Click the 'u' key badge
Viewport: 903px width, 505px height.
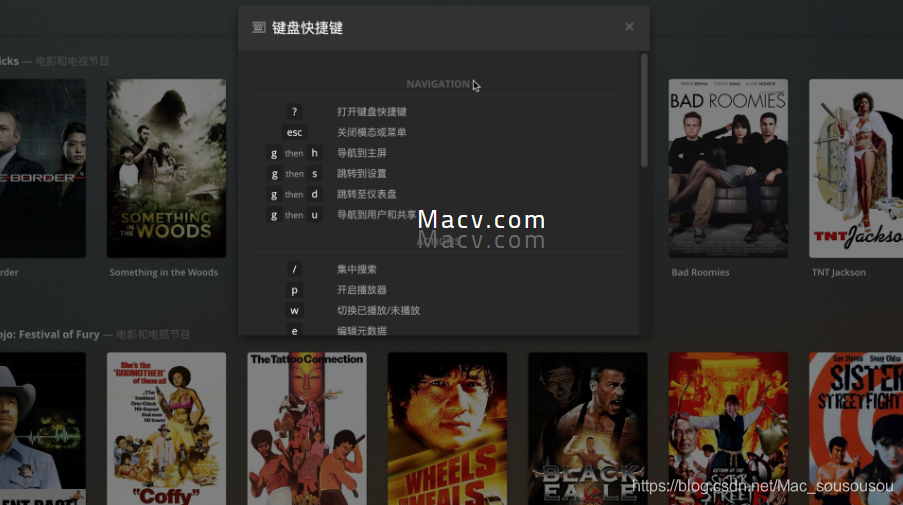click(314, 215)
